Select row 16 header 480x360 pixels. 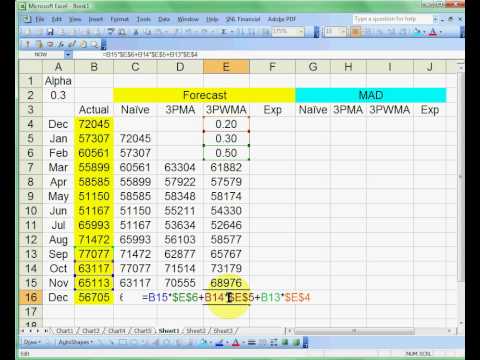(31, 297)
